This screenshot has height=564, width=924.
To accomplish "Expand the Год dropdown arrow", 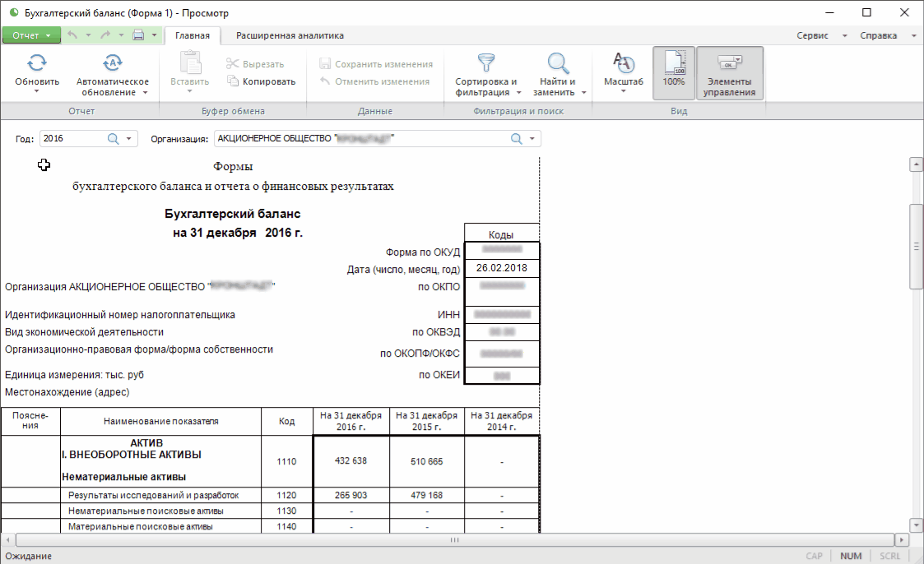I will 129,139.
